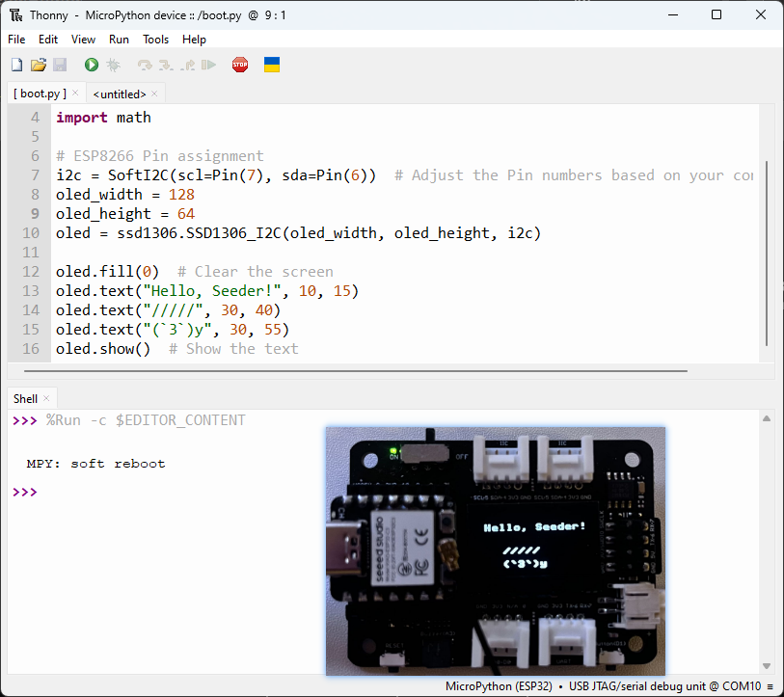This screenshot has width=784, height=697.
Task: Click the Thonny app icon in title bar
Action: 16,15
